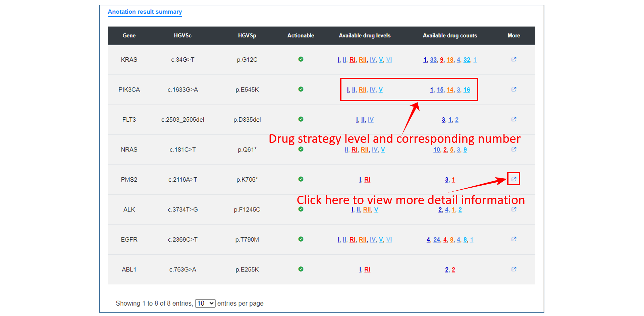644x316 pixels.
Task: Sort by the HGVSc column header
Action: click(x=183, y=36)
